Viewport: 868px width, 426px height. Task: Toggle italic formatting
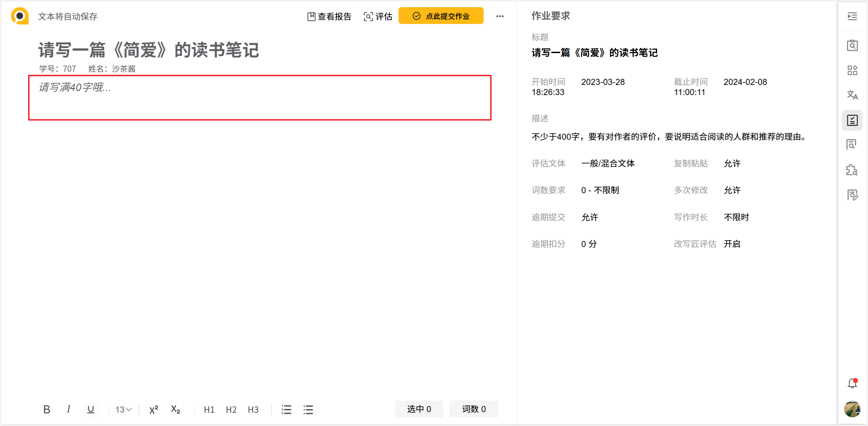tap(69, 409)
